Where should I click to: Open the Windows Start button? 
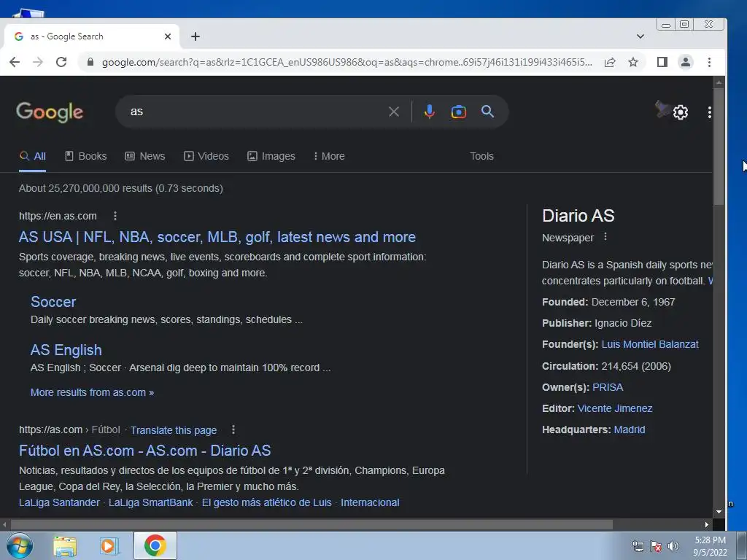20,545
